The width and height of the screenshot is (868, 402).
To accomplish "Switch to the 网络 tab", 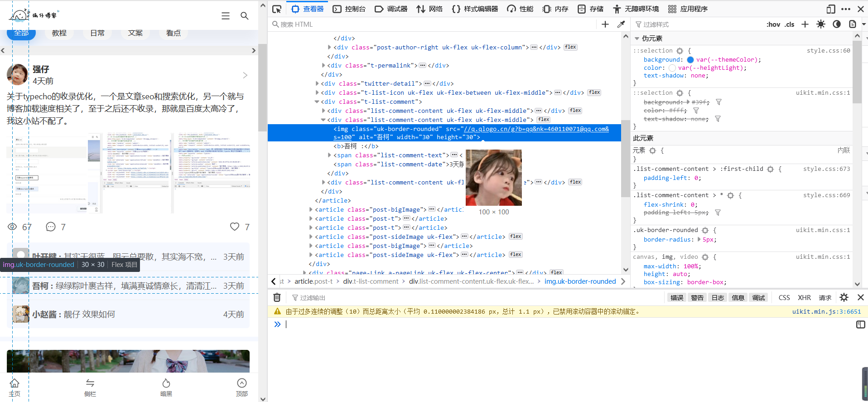I will click(429, 9).
